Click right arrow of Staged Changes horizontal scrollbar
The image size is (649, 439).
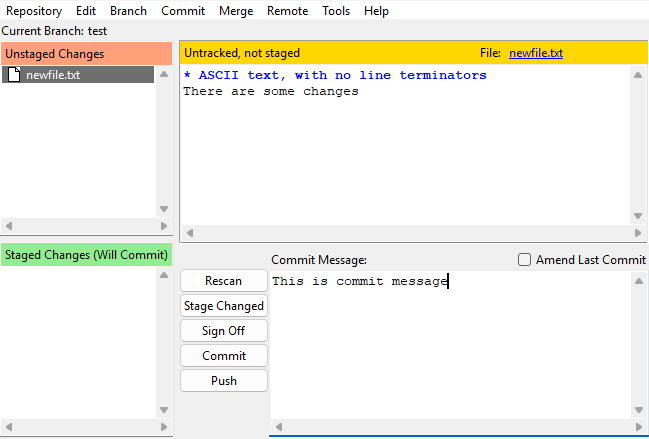(164, 427)
